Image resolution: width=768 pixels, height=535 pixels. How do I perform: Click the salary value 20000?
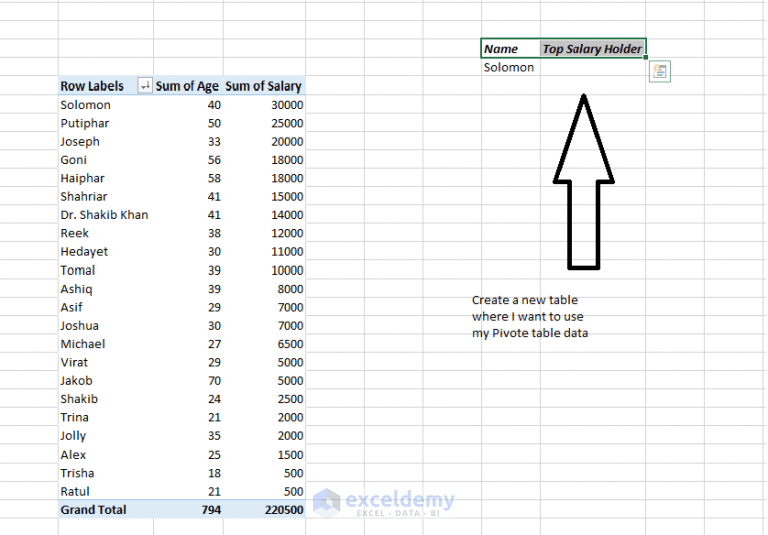click(x=288, y=142)
